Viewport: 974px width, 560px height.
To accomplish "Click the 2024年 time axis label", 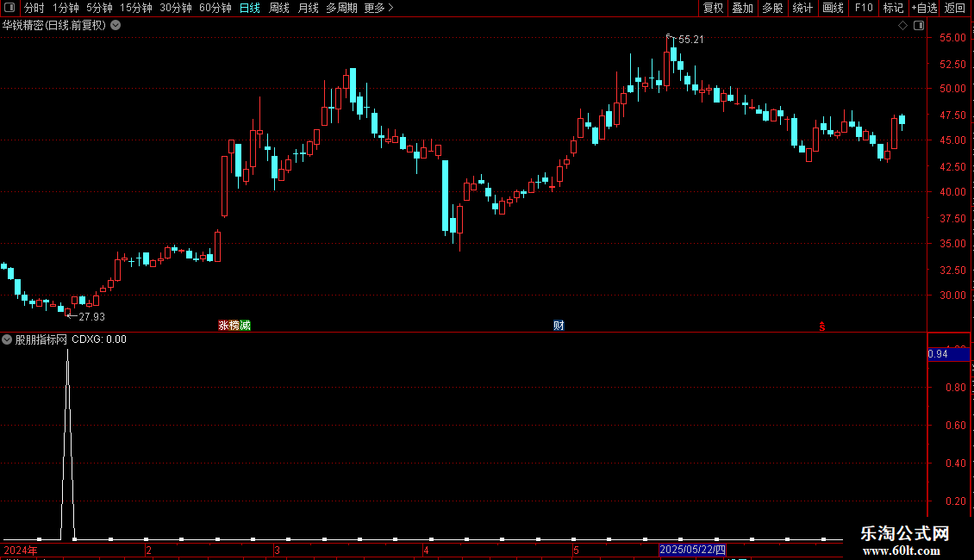I will [21, 550].
